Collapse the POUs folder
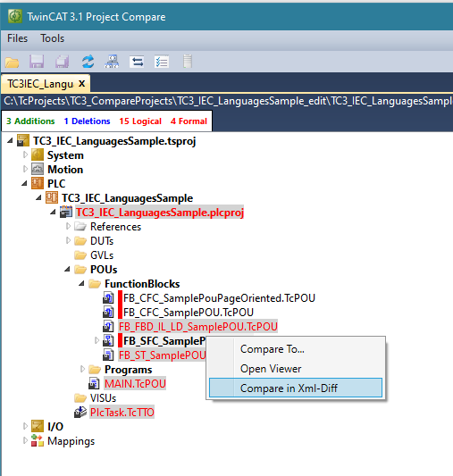The image size is (453, 476). 67,269
